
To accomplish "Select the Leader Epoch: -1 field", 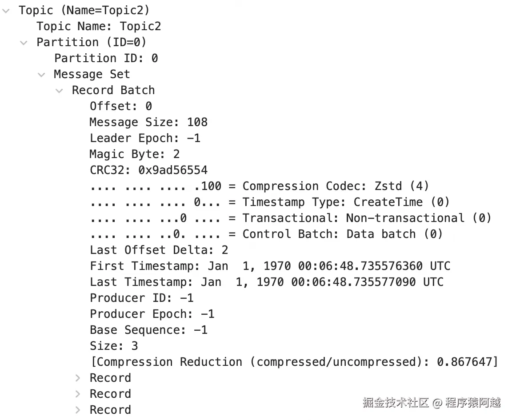I will point(145,138).
